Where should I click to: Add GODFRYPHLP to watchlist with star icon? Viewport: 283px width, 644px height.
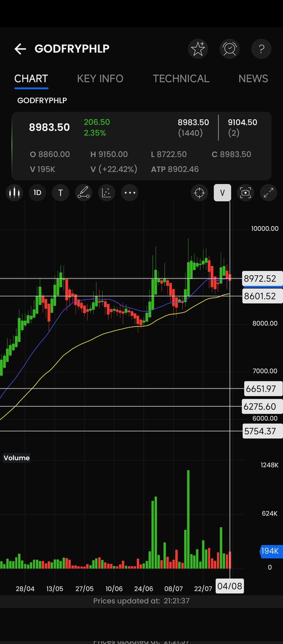(x=198, y=49)
